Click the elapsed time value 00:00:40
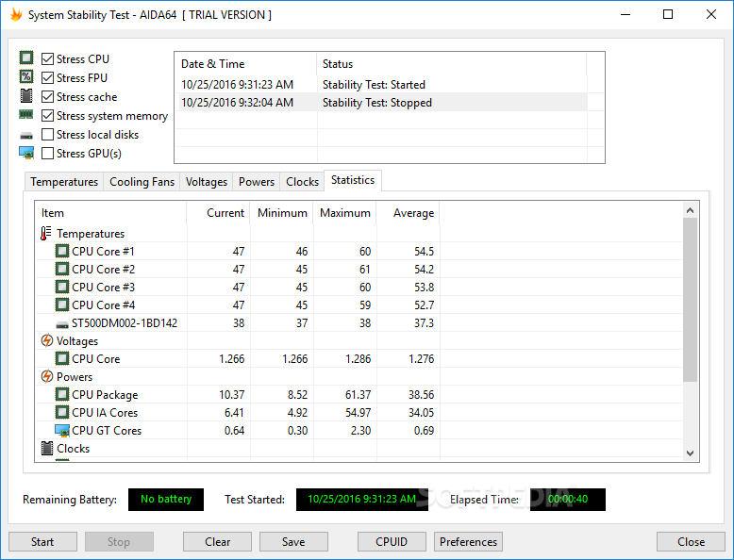Screen dimensions: 734x560 point(568,499)
